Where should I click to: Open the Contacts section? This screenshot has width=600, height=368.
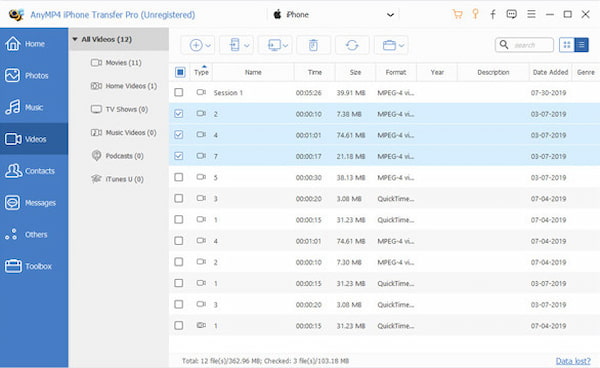(x=34, y=171)
